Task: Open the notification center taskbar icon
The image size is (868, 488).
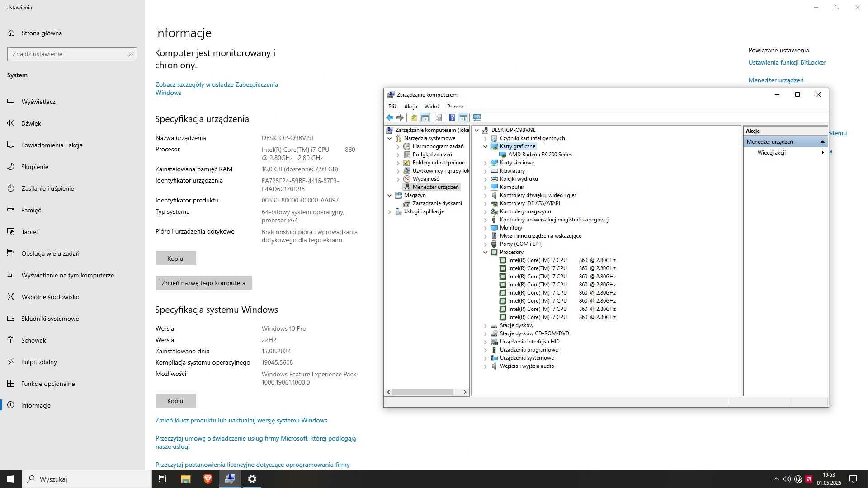Action: (853, 479)
